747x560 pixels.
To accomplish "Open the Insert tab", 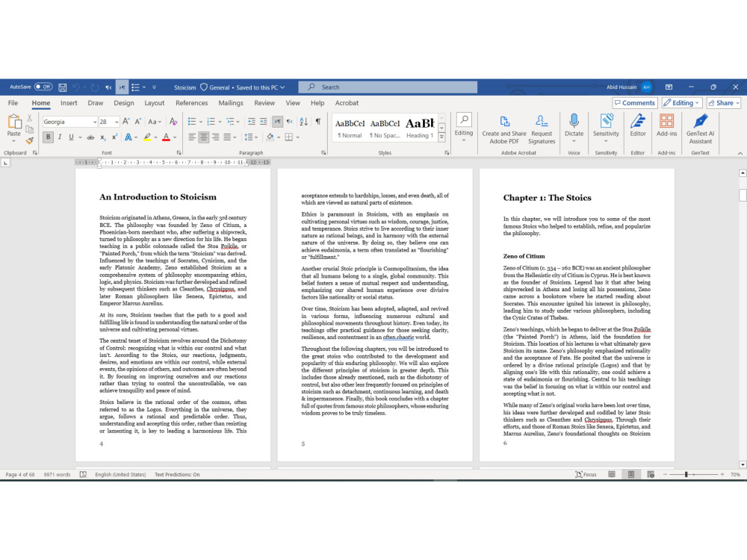I will [x=69, y=103].
